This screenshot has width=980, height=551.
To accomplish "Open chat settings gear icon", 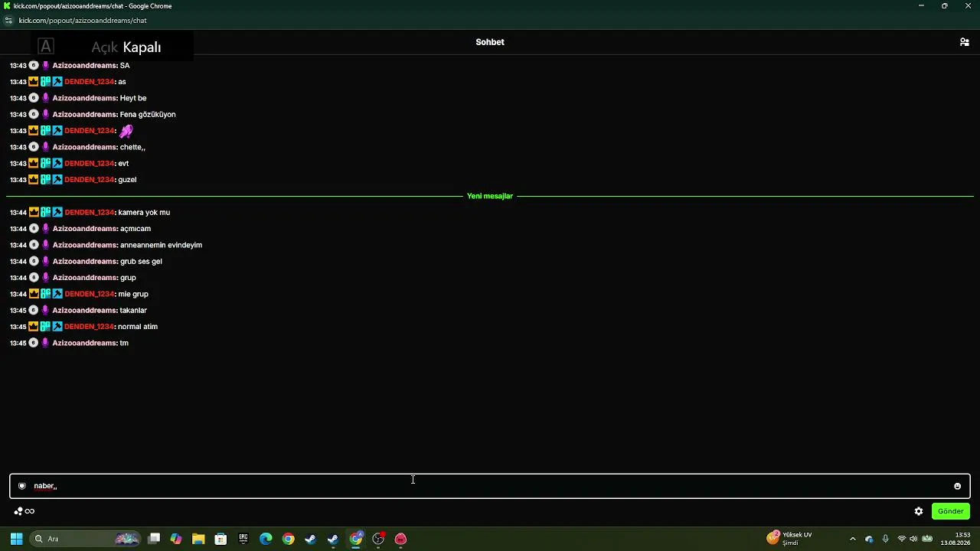I will pyautogui.click(x=919, y=511).
